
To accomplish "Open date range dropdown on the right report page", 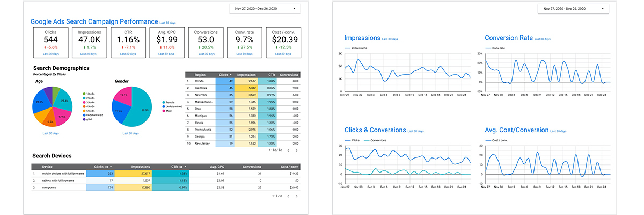I will [x=573, y=9].
